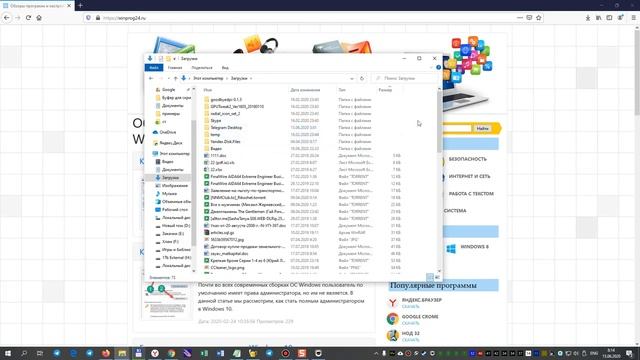This screenshot has height=360, width=640.
Task: Switch to large icons view in status bar
Action: coord(437,277)
